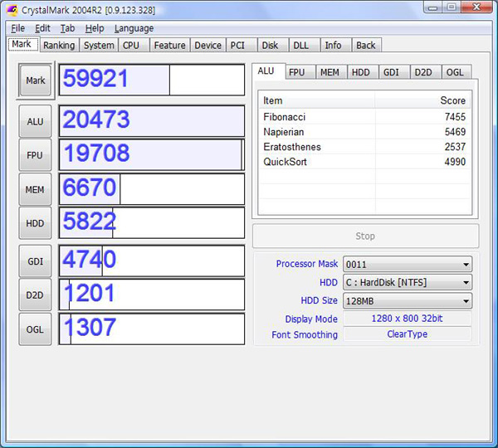Select the OGL results sub-tab

coord(455,72)
